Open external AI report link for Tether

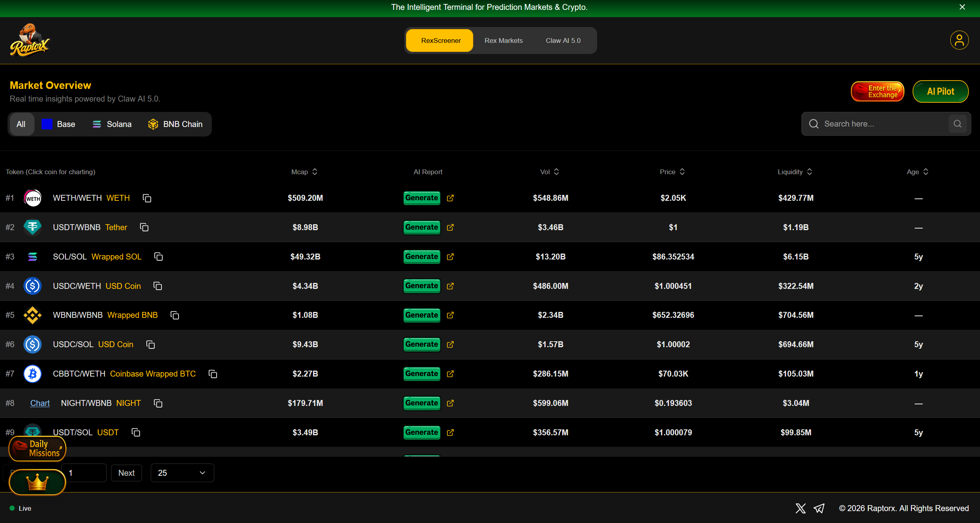tap(450, 227)
